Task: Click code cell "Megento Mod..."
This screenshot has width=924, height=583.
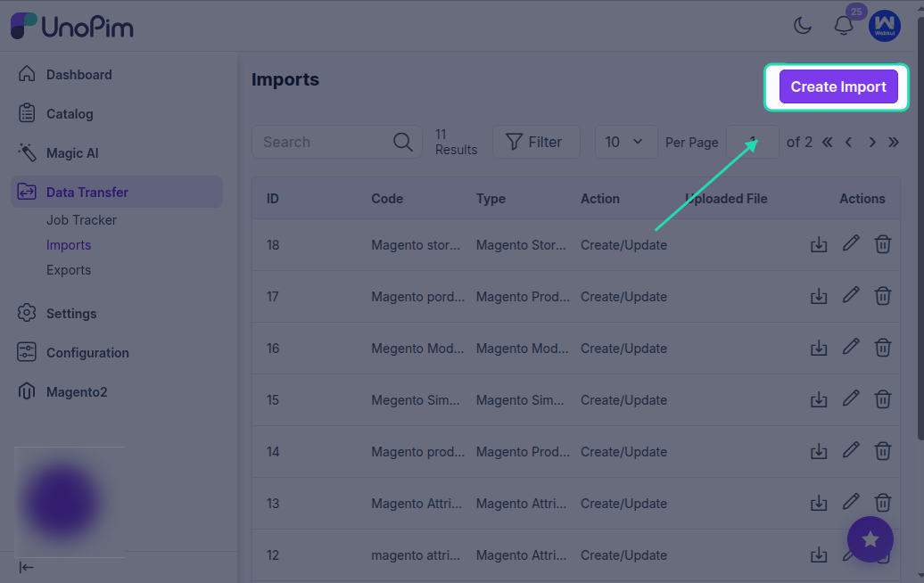Action: tap(417, 349)
